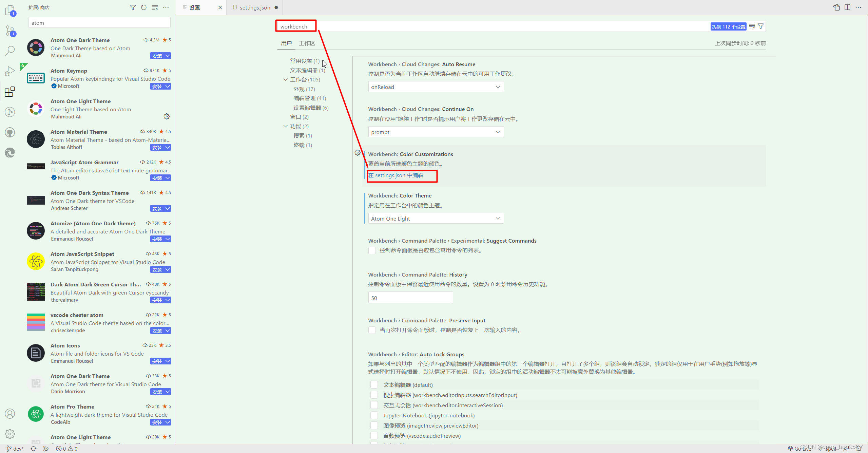Toggle Command Palette Preserve Input checkbox
The height and width of the screenshot is (453, 868).
tap(372, 330)
